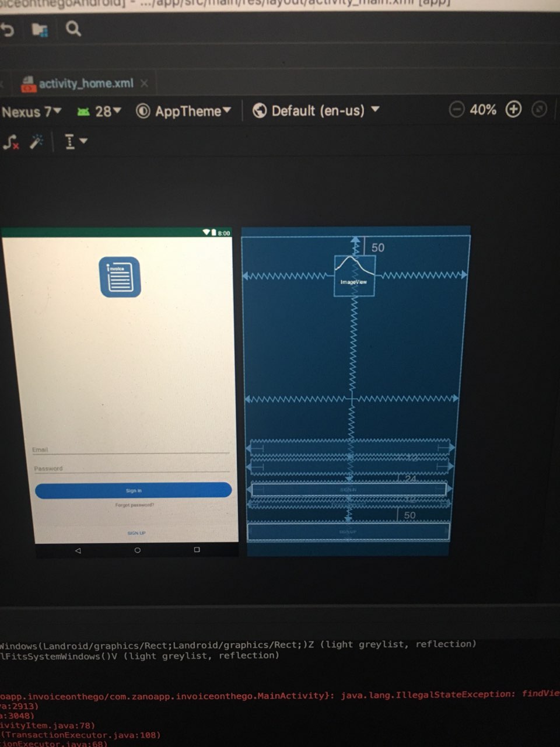
Task: Click the undo arrow icon
Action: pos(6,29)
